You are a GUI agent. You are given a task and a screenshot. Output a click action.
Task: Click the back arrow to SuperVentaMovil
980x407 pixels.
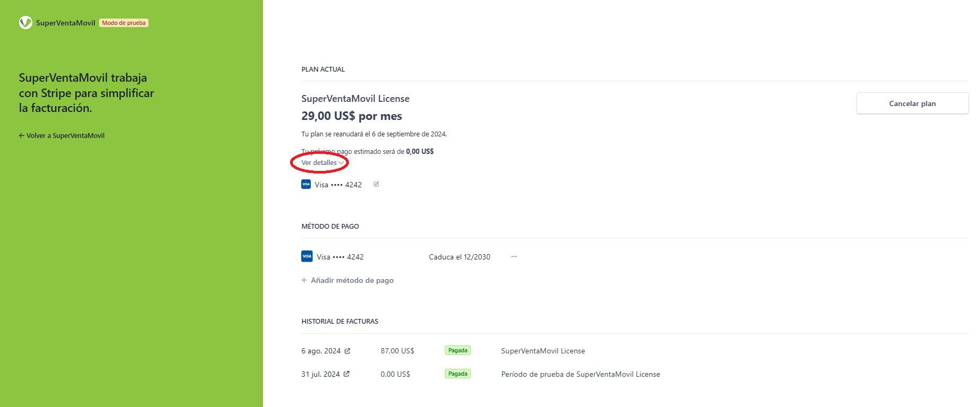(x=22, y=135)
